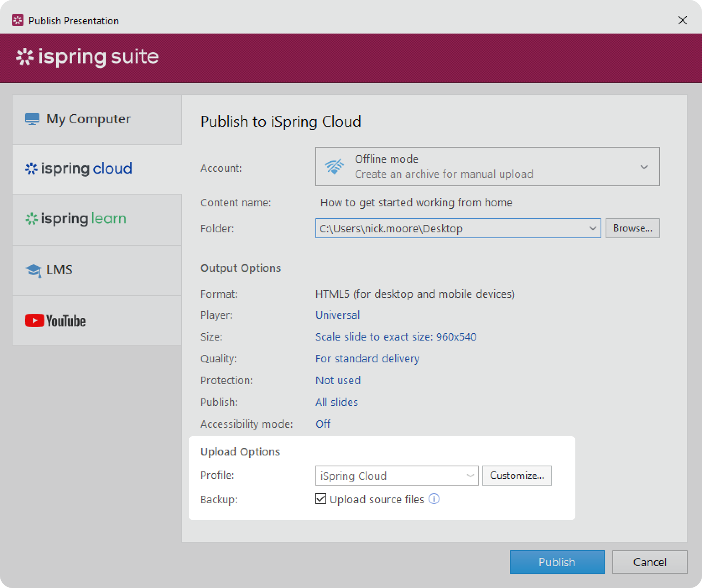Select the YouTube publishing tab
This screenshot has height=588, width=702.
click(x=97, y=320)
